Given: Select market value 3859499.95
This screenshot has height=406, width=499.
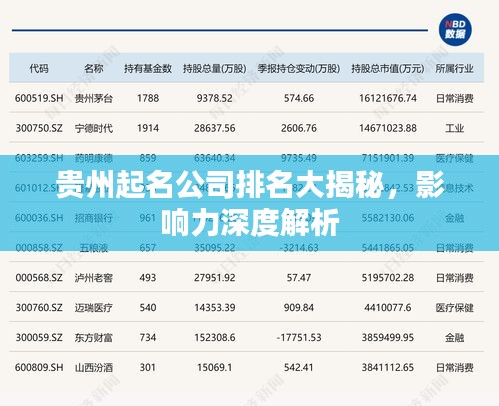Looking at the screenshot, I should click(x=388, y=337).
